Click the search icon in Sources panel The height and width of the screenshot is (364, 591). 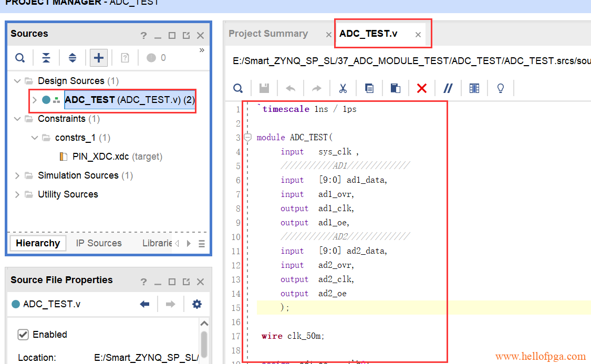[20, 58]
